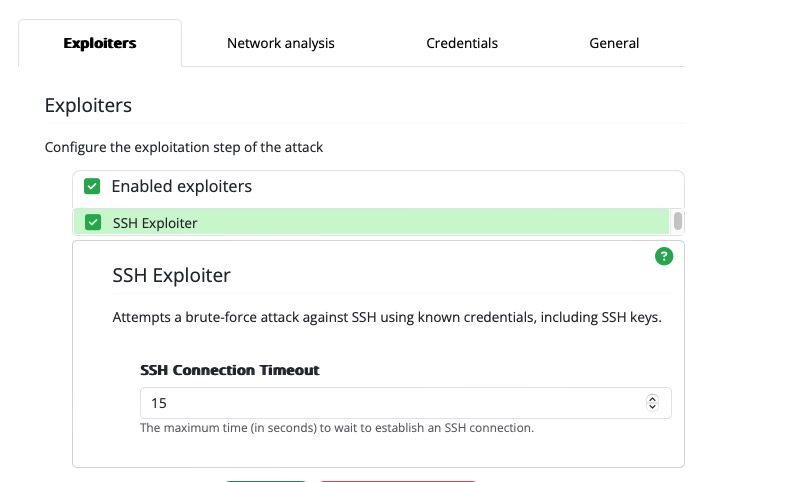Click the SSH Exploiter panel heading

point(171,275)
